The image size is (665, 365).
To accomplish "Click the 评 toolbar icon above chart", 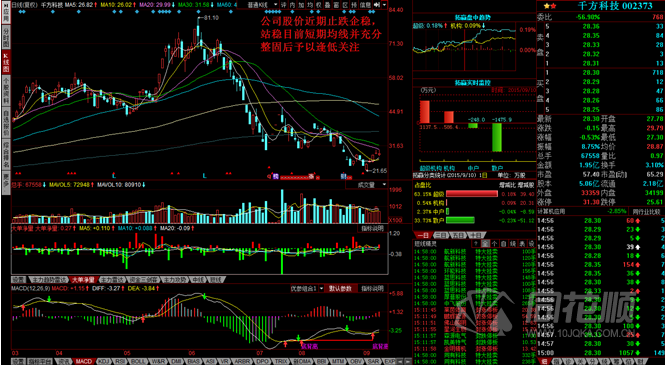I will [284, 5].
